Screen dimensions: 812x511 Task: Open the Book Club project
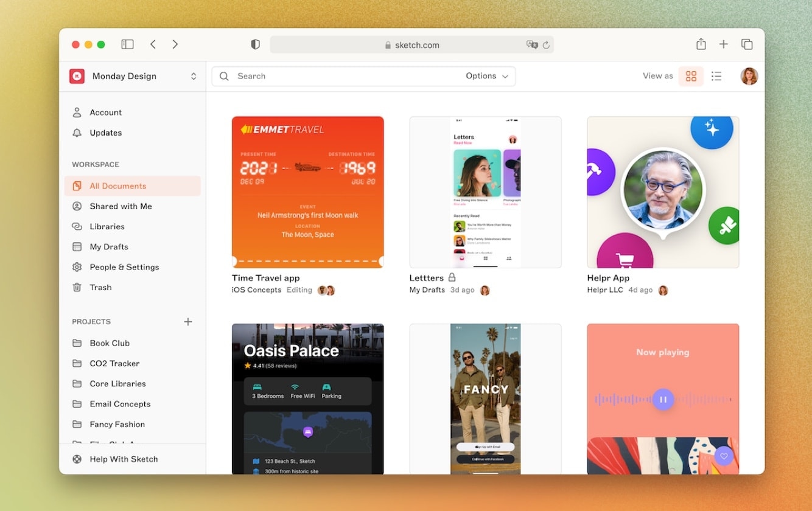(132, 343)
